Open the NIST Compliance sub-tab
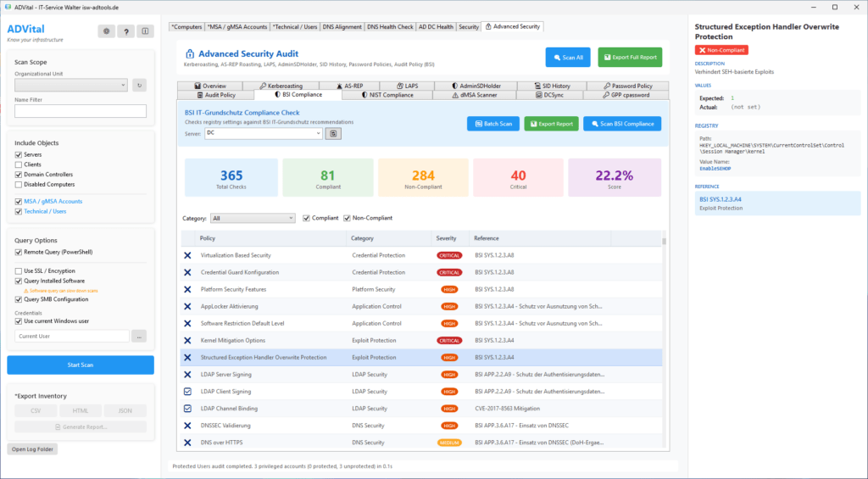Viewport: 868px width, 479px height. (x=387, y=95)
